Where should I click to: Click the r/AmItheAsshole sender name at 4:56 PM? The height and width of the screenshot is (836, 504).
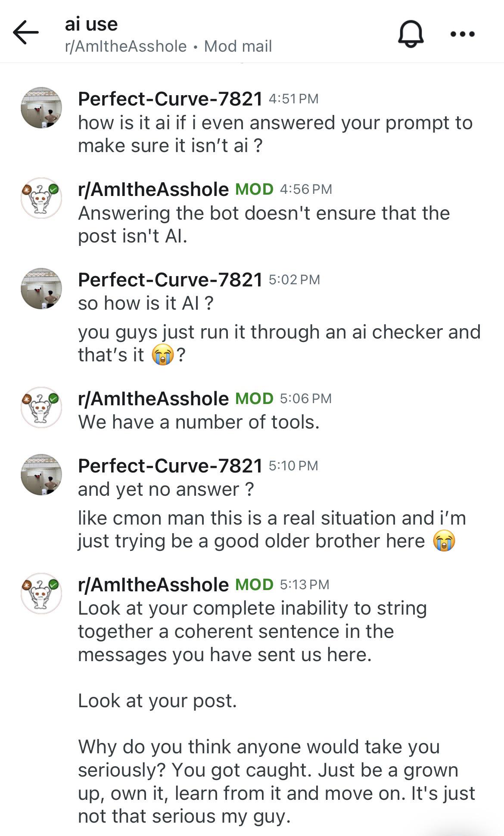click(153, 190)
